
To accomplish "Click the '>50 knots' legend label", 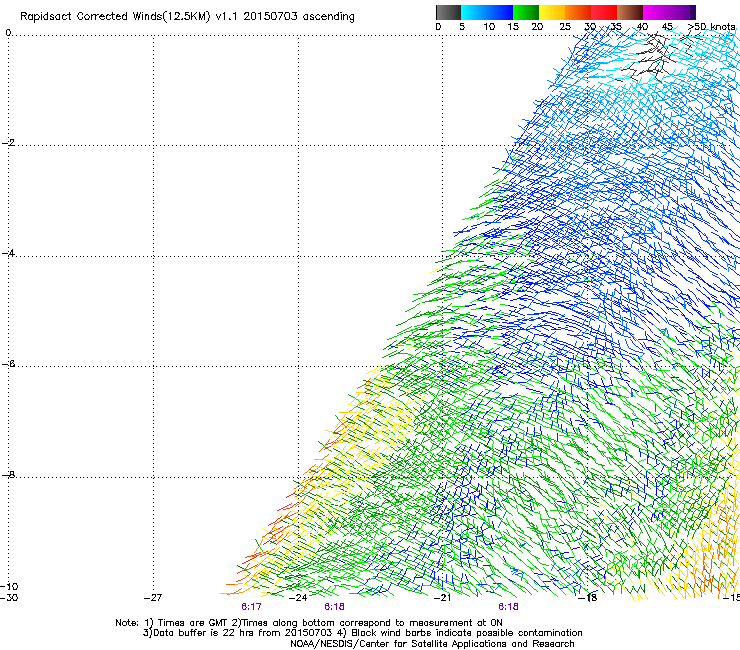I will 711,27.
